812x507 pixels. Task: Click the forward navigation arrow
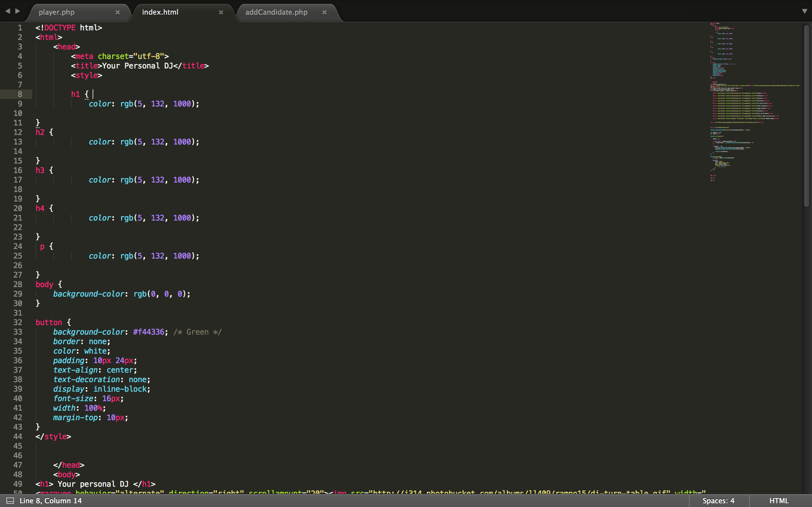tap(17, 11)
